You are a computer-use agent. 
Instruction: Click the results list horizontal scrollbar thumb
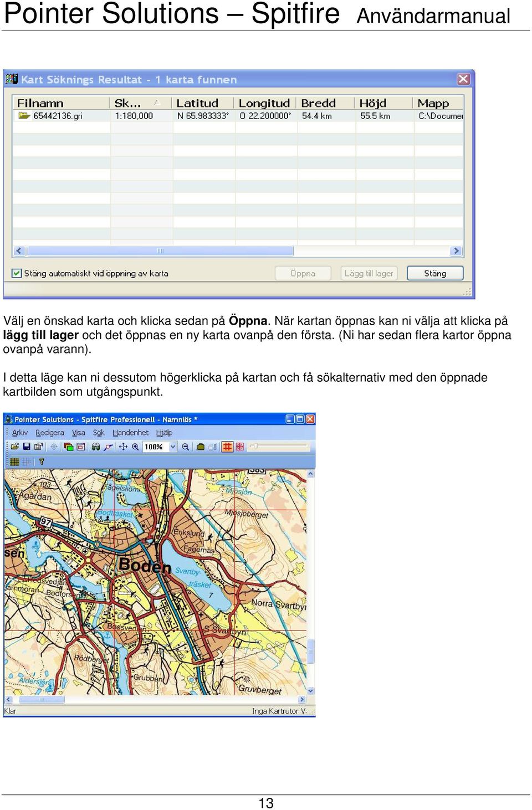coord(160,251)
